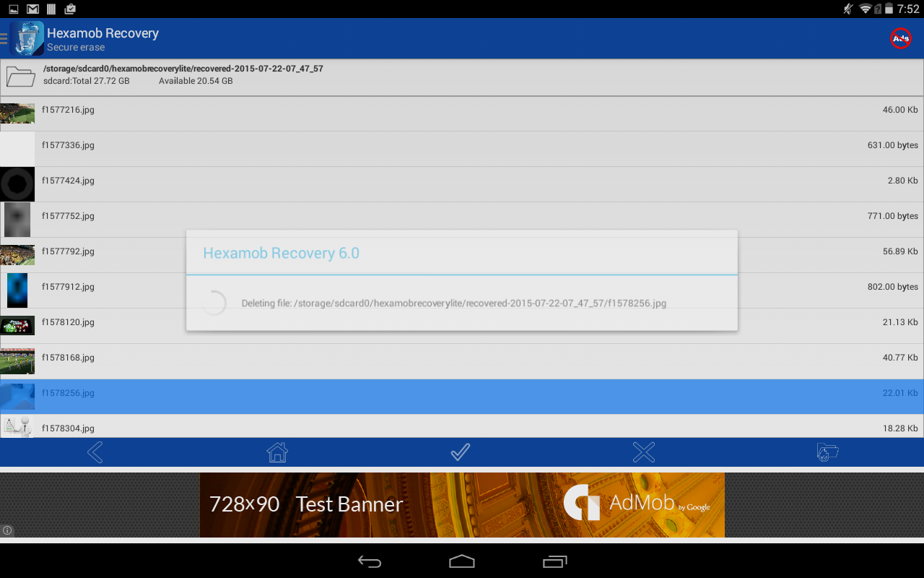The width and height of the screenshot is (924, 578).
Task: Tap the loading spinner in dialog
Action: click(214, 303)
